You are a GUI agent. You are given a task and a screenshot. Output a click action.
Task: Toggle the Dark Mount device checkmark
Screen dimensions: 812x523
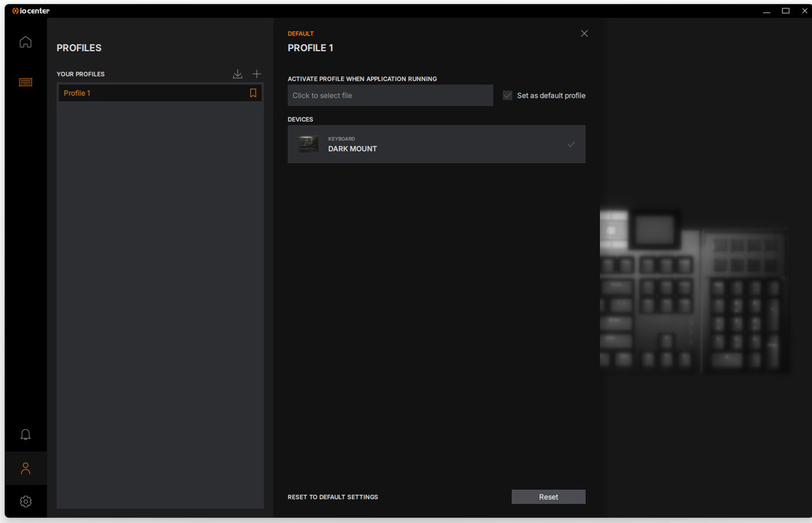coord(571,144)
